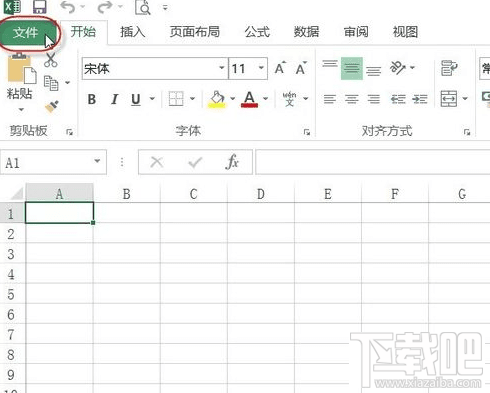This screenshot has height=393, width=490.
Task: Toggle Wrap Text icon
Action: point(449,68)
